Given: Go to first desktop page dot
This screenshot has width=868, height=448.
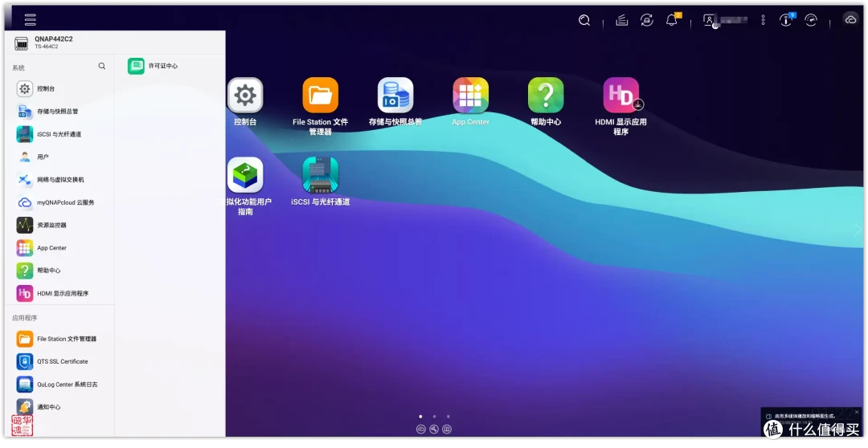Looking at the screenshot, I should (x=420, y=417).
